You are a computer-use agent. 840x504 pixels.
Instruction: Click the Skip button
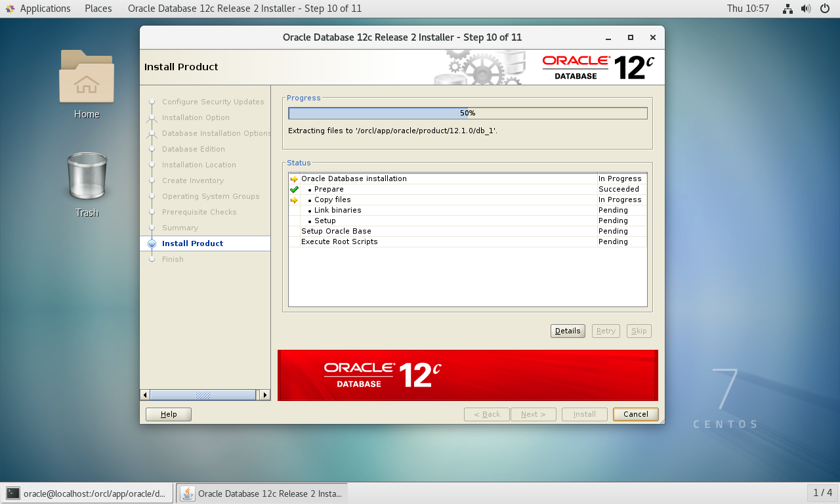pyautogui.click(x=639, y=331)
